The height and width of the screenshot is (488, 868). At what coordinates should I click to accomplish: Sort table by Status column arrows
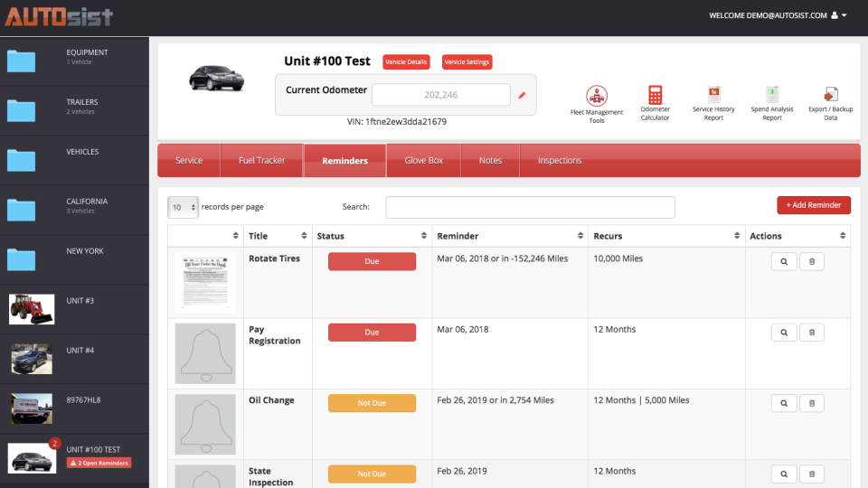423,236
